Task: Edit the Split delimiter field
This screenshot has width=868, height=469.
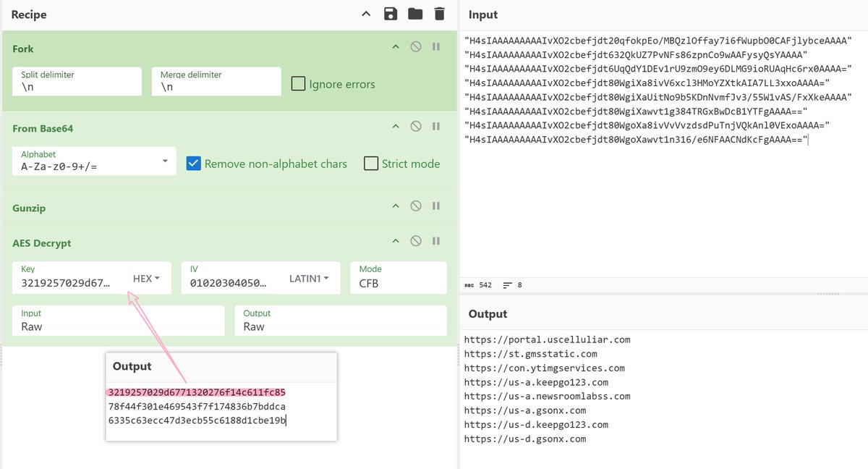Action: click(77, 81)
